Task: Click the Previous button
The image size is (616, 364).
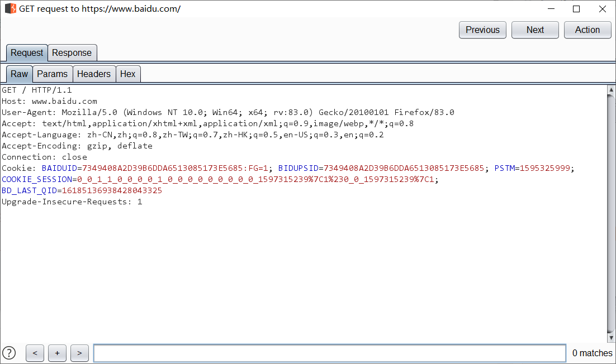Action: pos(482,30)
